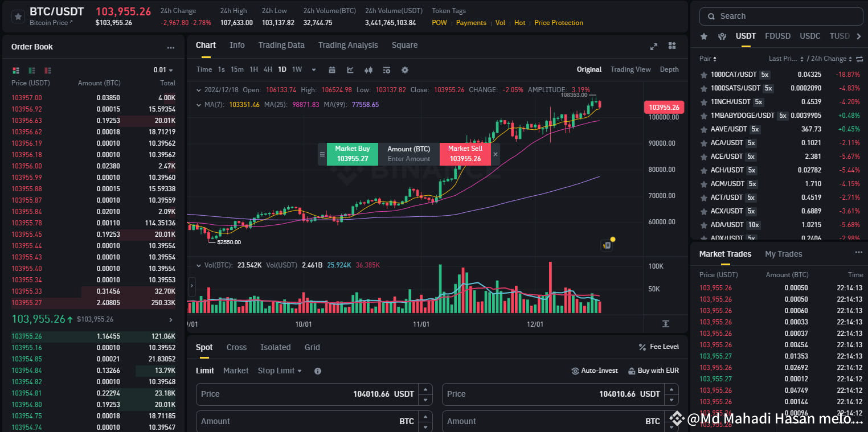Sort pair list by Pair name
The width and height of the screenshot is (868, 432).
708,59
